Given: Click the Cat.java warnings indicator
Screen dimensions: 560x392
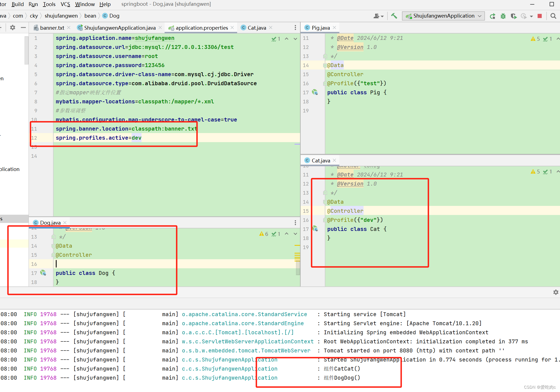Looking at the screenshot, I should (536, 172).
